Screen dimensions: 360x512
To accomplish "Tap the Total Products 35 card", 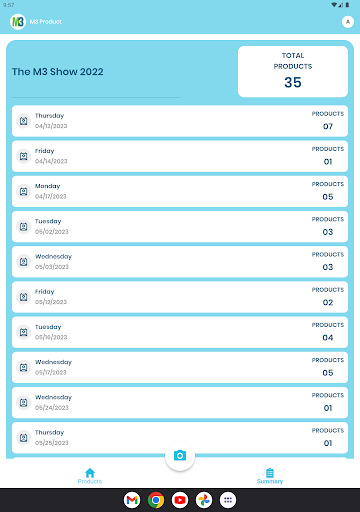I will (293, 72).
